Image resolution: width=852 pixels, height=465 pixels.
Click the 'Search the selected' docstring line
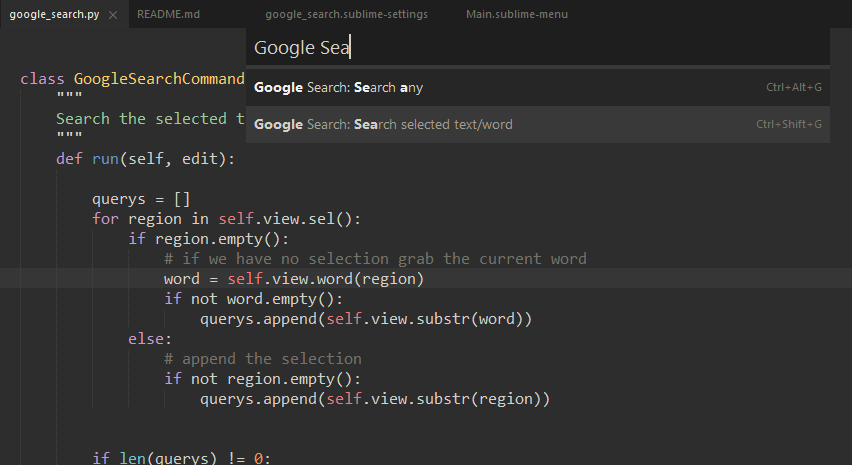coord(151,118)
